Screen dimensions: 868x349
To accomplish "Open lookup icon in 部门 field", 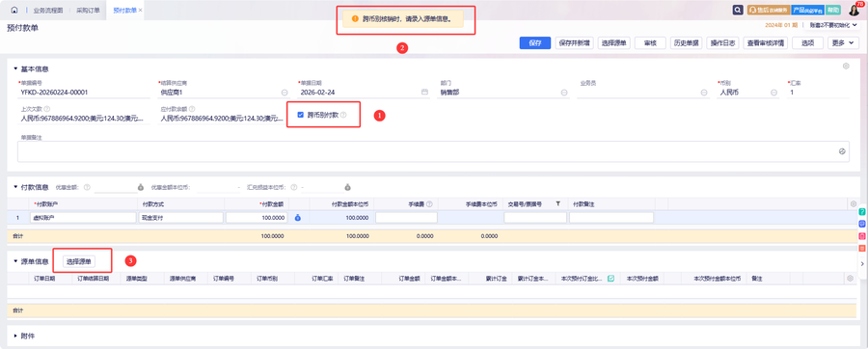I will pyautogui.click(x=564, y=93).
